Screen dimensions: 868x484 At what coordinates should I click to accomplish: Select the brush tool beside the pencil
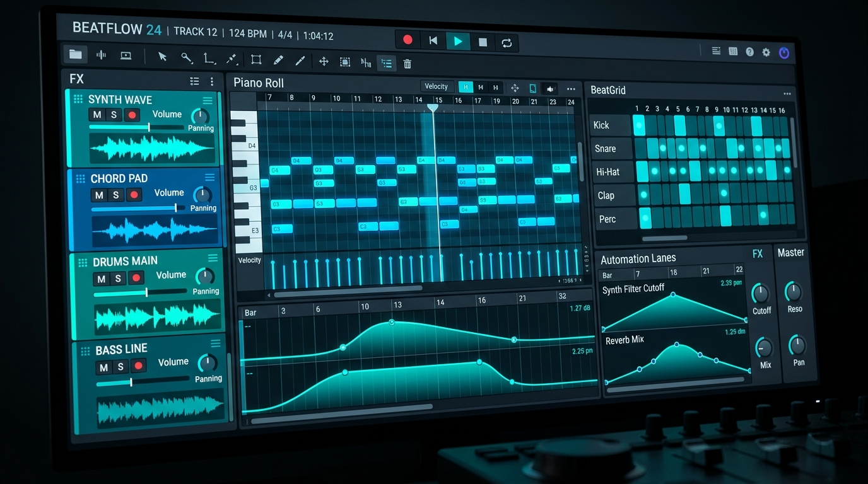(x=300, y=60)
